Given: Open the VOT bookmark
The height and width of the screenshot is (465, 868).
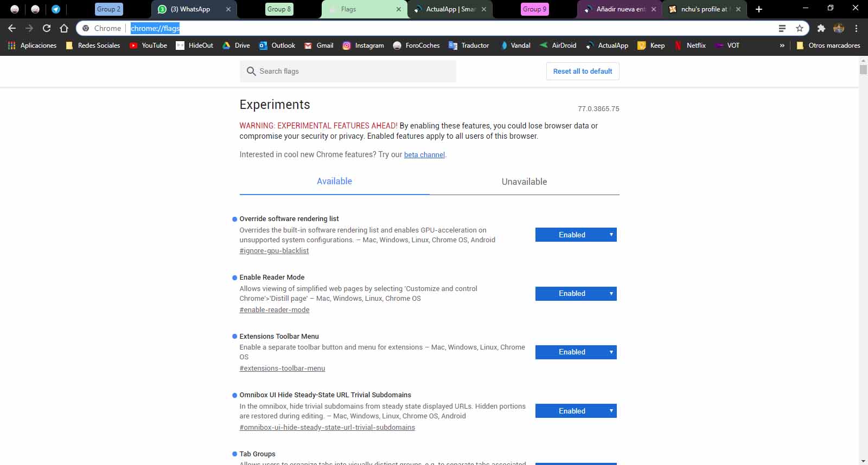Looking at the screenshot, I should tap(727, 46).
